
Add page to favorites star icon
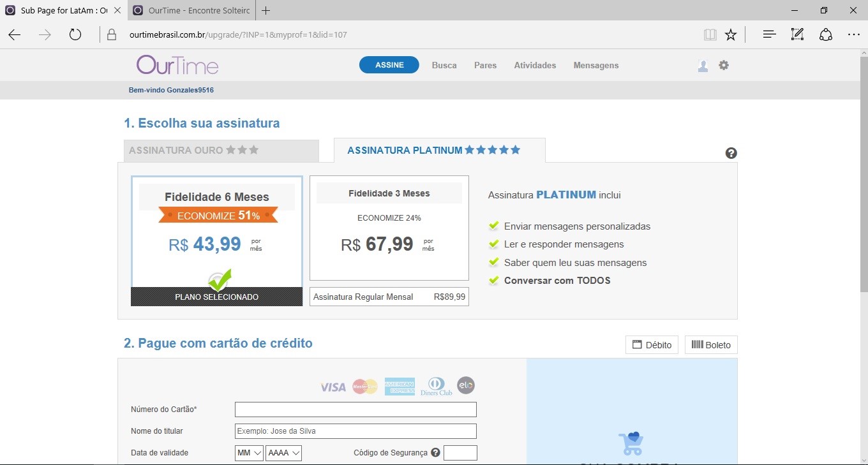[731, 34]
